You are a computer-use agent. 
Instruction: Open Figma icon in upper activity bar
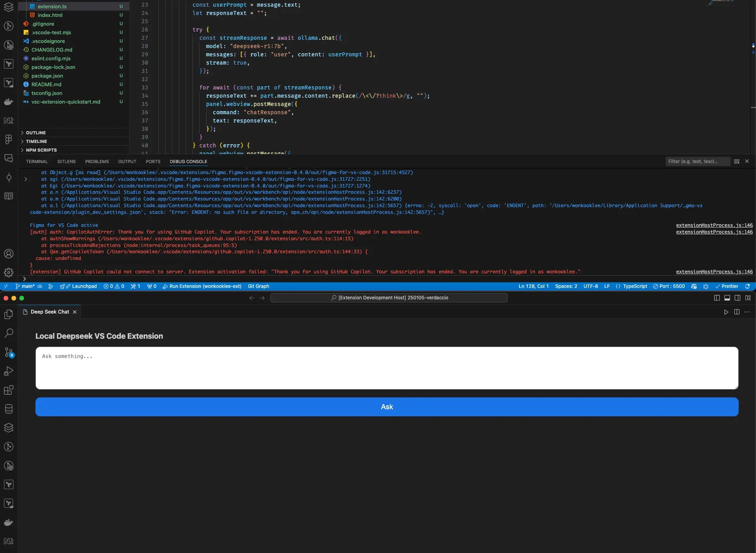tap(9, 139)
